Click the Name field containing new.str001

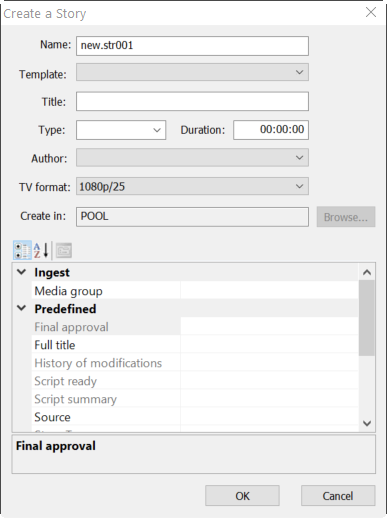point(192,46)
